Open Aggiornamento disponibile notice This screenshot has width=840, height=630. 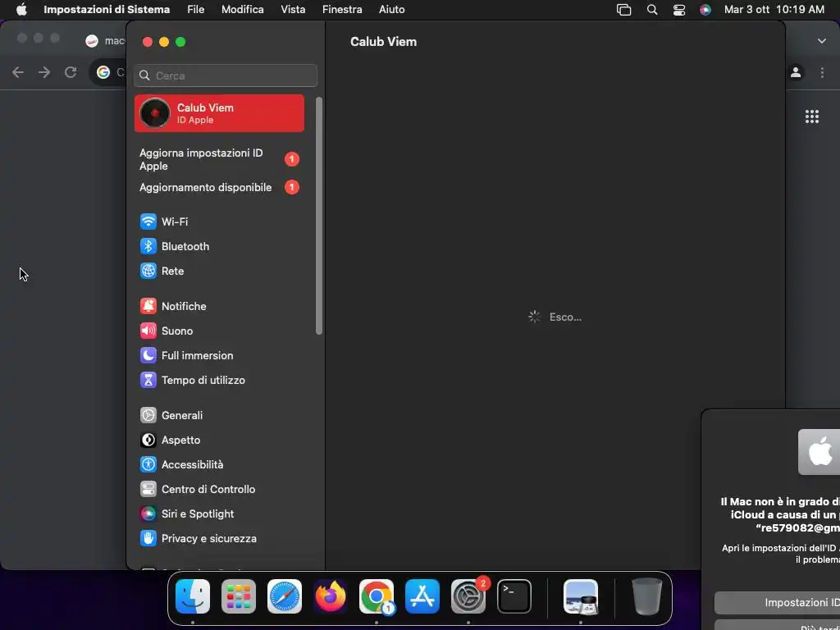pos(218,188)
